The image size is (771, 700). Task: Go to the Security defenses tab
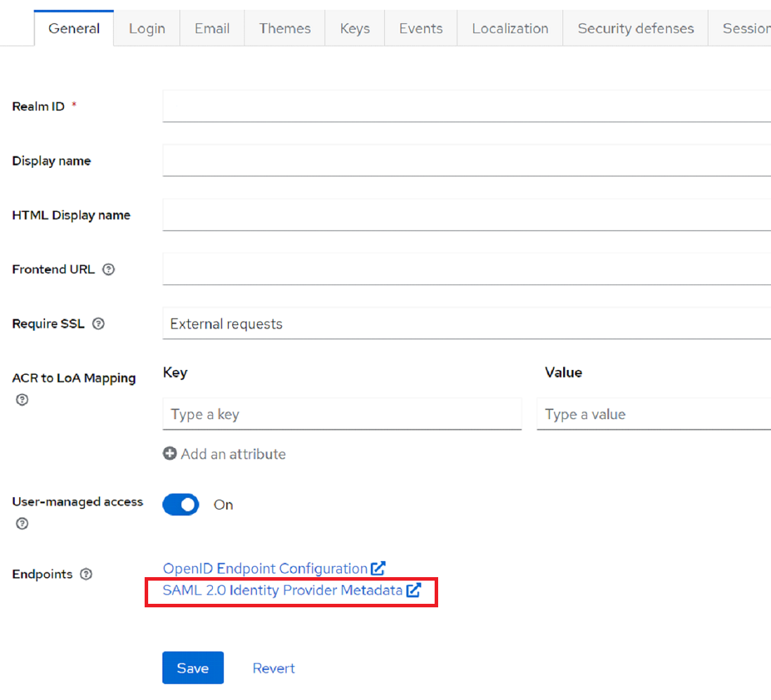pyautogui.click(x=635, y=29)
